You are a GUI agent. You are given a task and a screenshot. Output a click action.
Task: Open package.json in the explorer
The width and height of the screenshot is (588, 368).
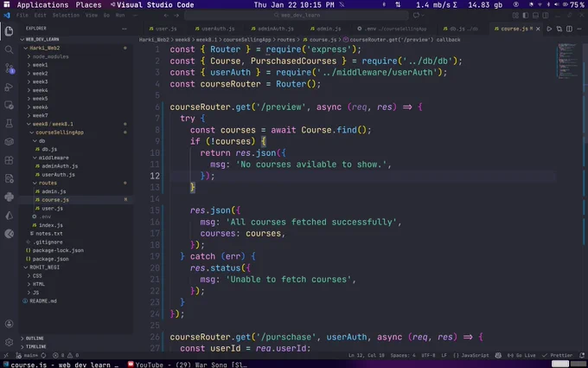(x=76, y=259)
